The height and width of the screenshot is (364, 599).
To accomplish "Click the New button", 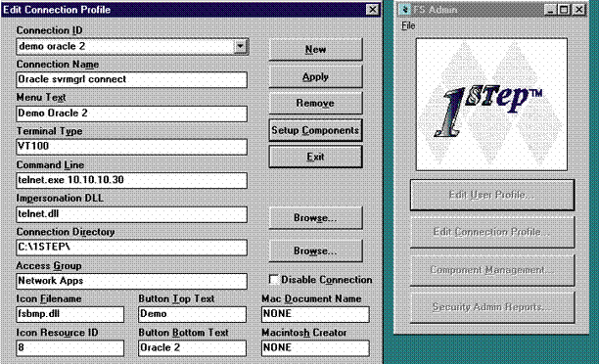I will point(315,49).
